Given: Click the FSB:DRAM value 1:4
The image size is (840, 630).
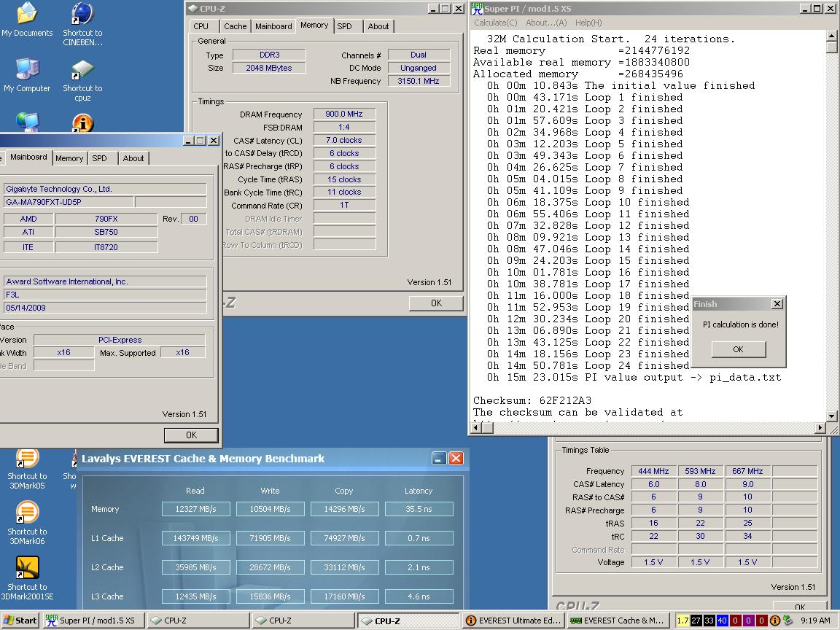Looking at the screenshot, I should (344, 127).
